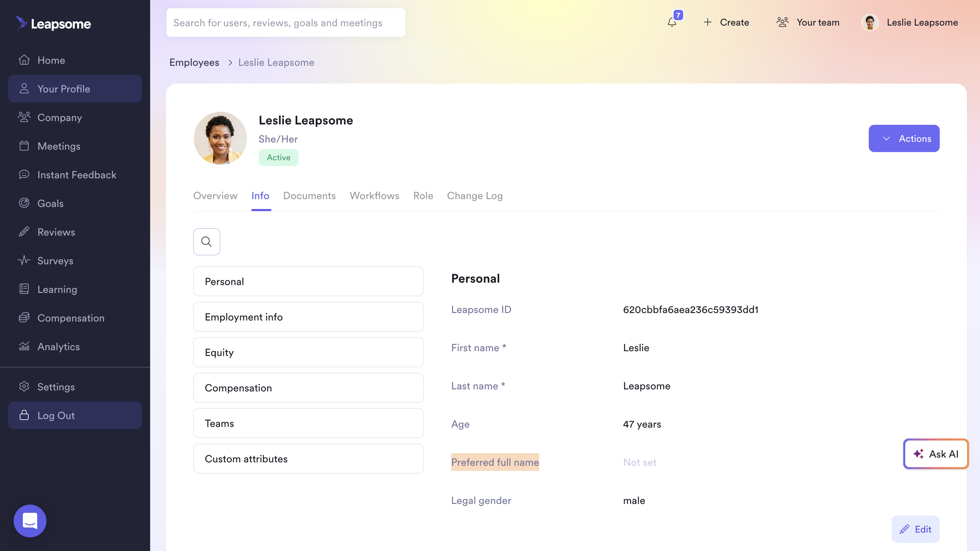Open Settings from sidebar
Image resolution: width=980 pixels, height=551 pixels.
tap(75, 387)
